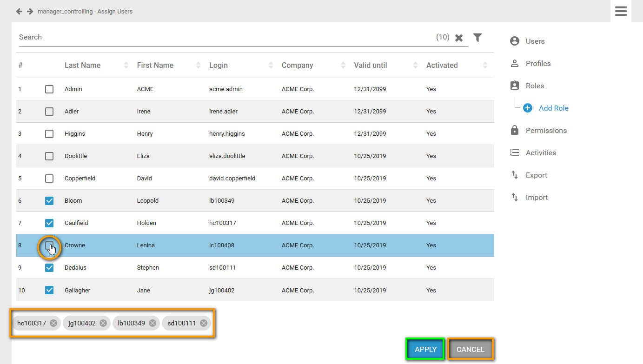Select the Eliza Doolittle checkbox
643x364 pixels.
[49, 156]
